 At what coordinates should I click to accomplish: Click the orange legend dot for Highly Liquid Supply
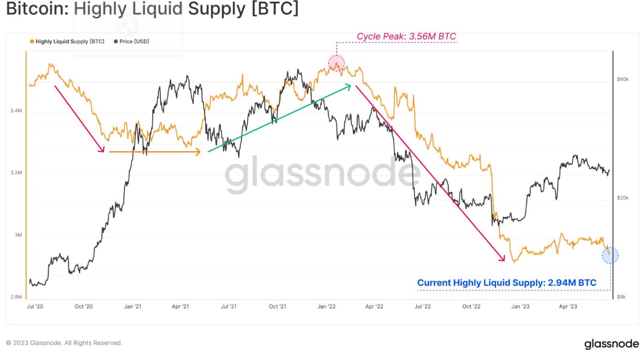click(x=32, y=41)
